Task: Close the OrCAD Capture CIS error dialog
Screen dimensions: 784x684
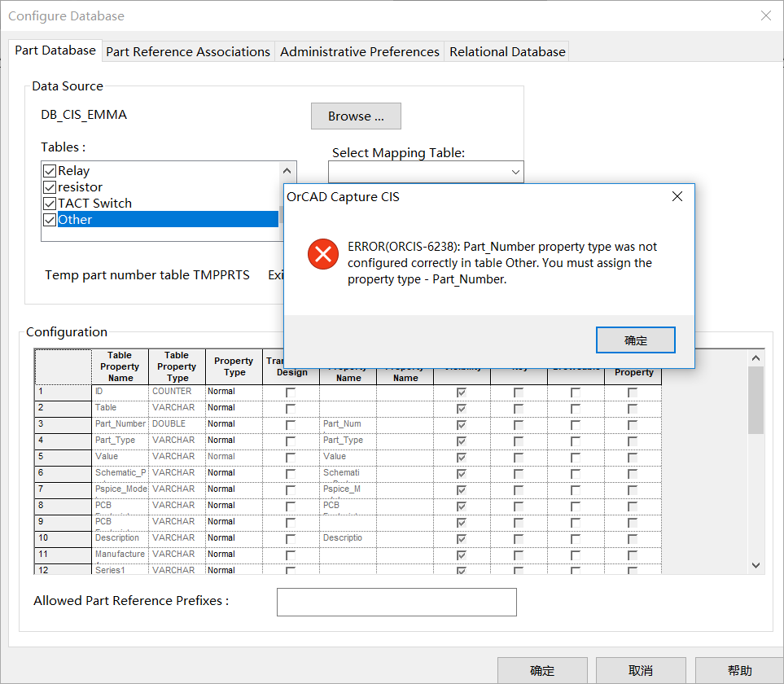Action: click(677, 196)
